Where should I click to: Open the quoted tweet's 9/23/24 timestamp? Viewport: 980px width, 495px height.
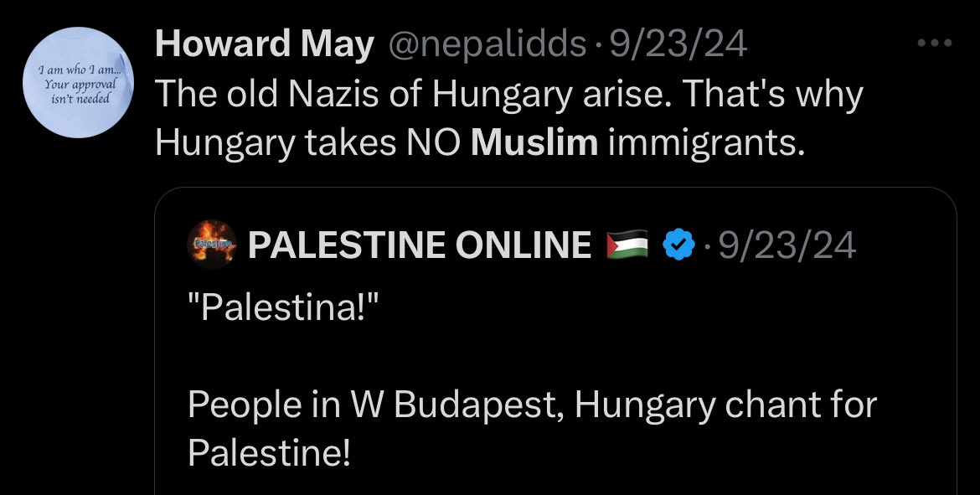(x=787, y=245)
